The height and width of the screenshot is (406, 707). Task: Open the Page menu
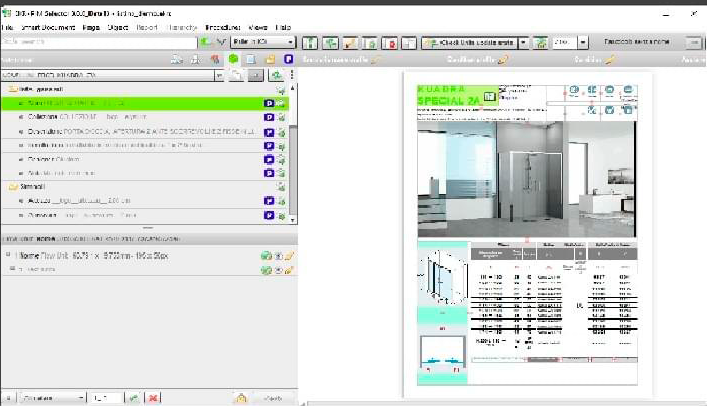coord(91,28)
